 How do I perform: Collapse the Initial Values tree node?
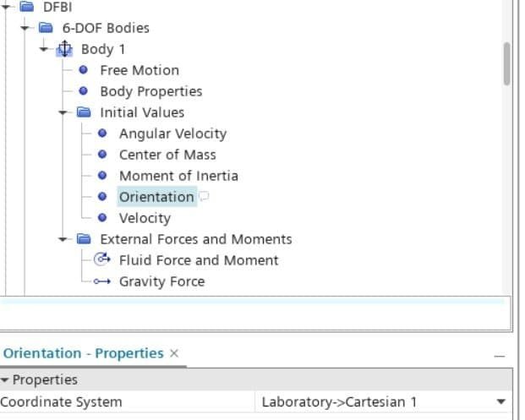coord(63,112)
